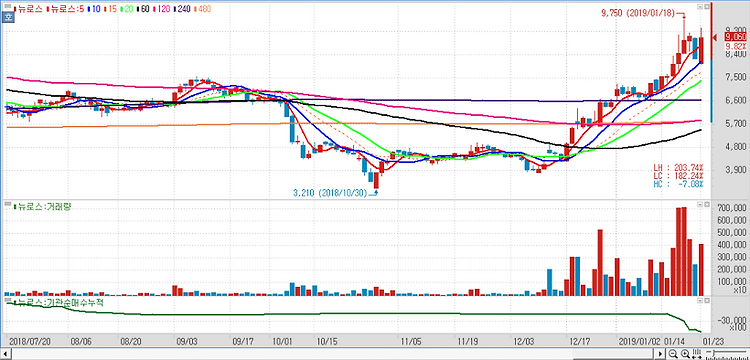The width and height of the screenshot is (750, 360).
Task: Toggle the 60-day moving average legend
Action: click(x=143, y=9)
